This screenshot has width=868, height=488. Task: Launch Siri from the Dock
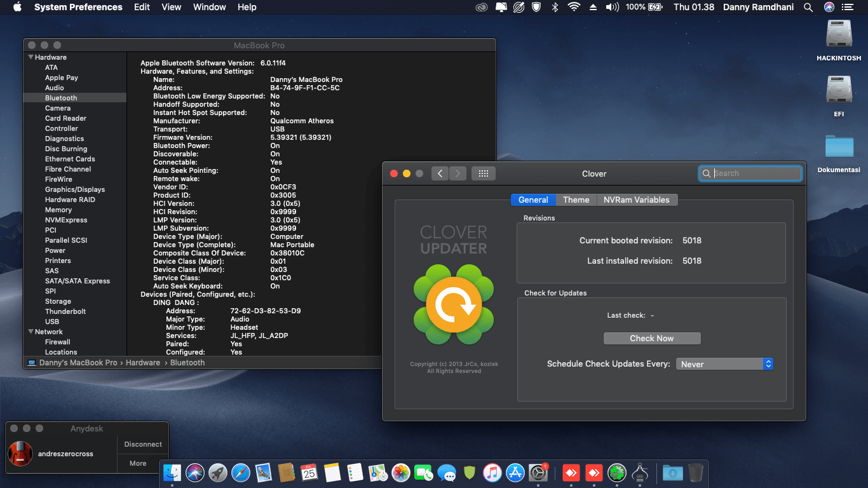(x=195, y=473)
